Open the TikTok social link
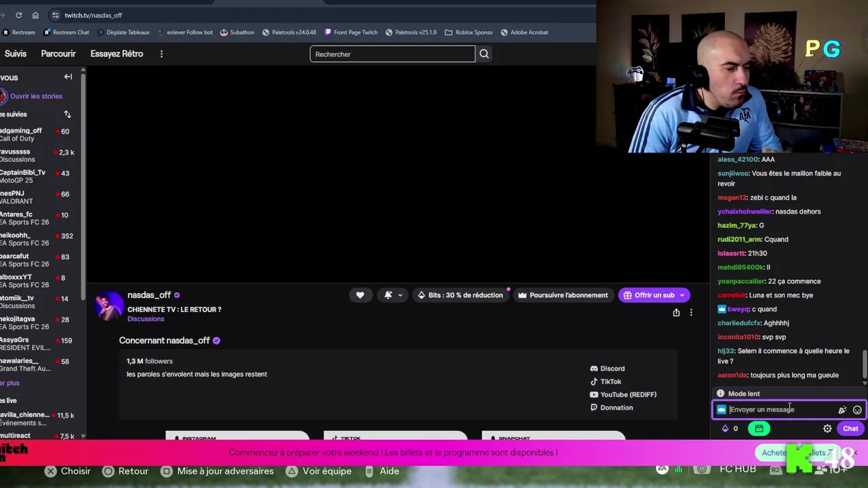This screenshot has height=488, width=868. (606, 382)
